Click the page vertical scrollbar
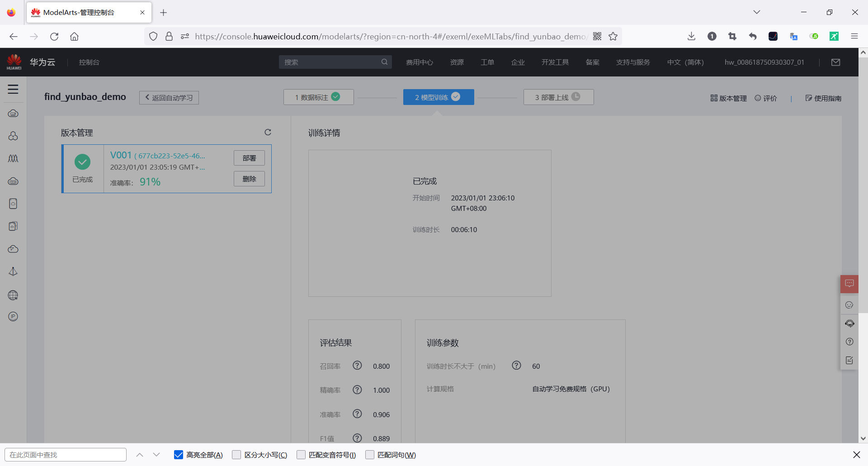Viewport: 868px width, 466px height. [x=863, y=185]
